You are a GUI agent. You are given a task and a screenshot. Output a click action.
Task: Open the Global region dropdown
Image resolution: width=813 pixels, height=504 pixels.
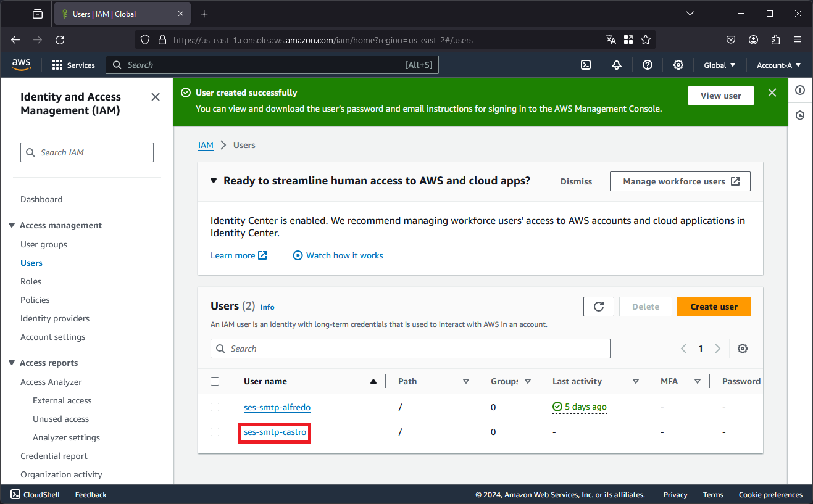point(720,65)
